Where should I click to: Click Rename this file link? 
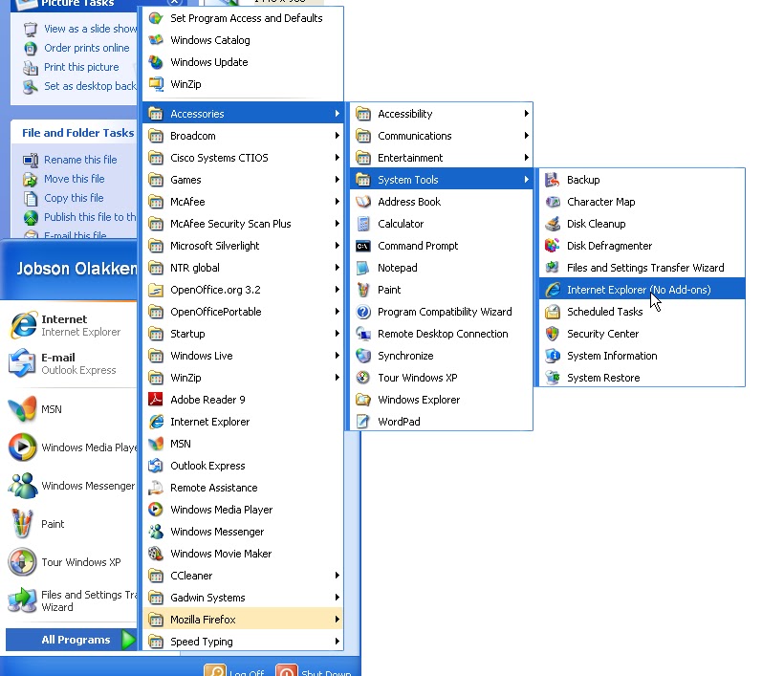[x=80, y=160]
